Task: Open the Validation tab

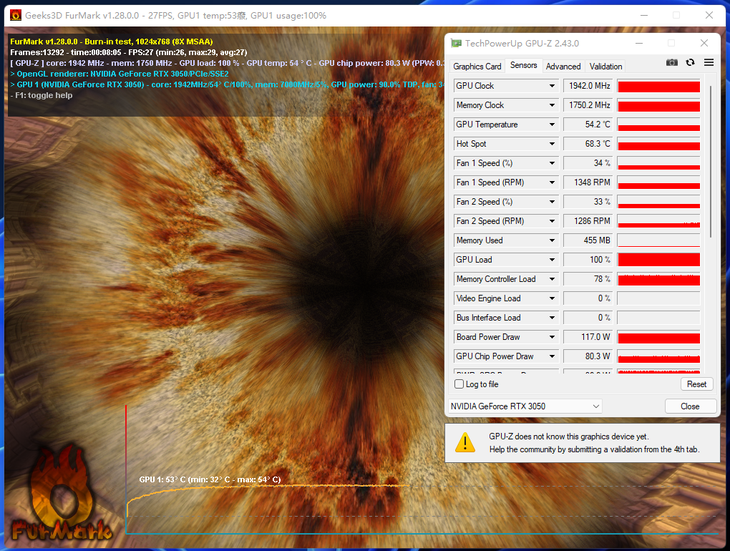Action: coord(605,66)
